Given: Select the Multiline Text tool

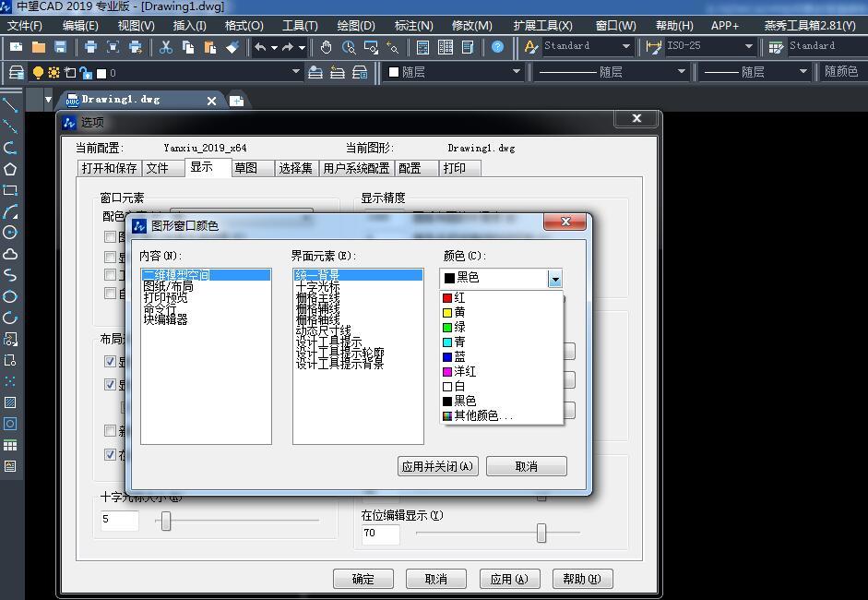Looking at the screenshot, I should [x=10, y=466].
